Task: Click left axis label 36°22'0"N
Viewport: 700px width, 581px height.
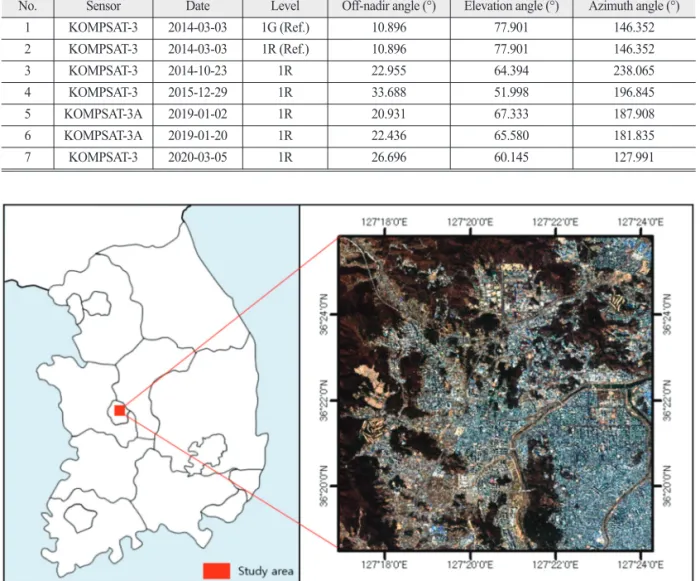Action: tap(324, 401)
